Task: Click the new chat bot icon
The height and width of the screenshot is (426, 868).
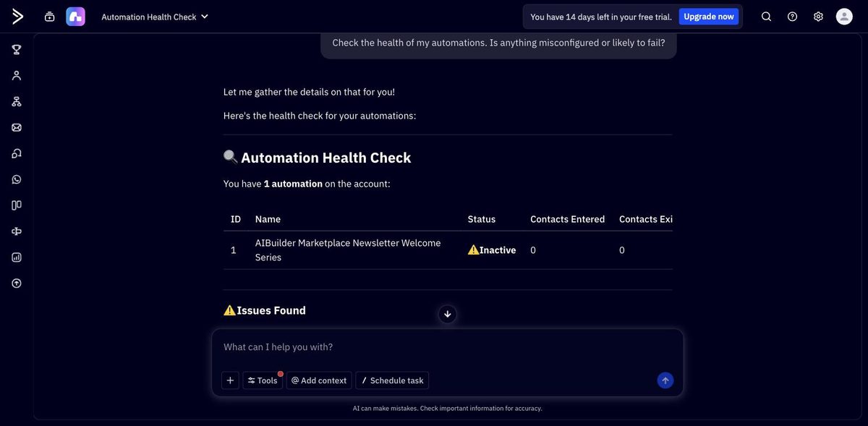Action: [x=49, y=17]
